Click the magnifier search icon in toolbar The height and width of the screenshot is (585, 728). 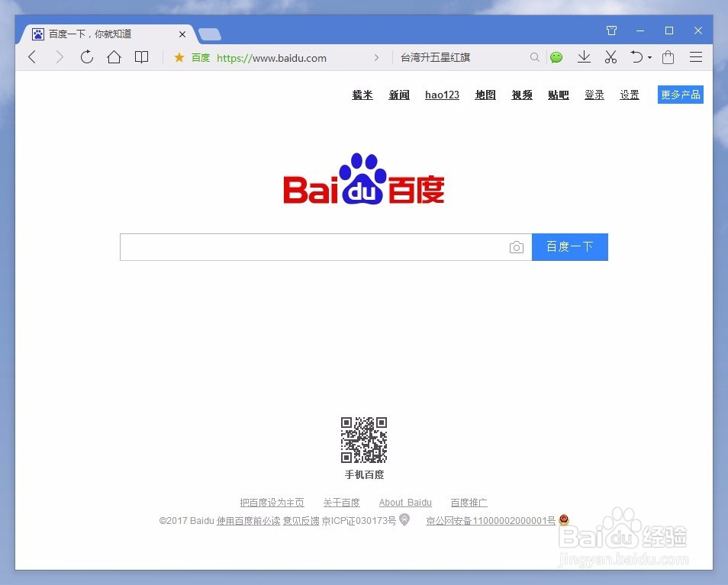click(x=535, y=57)
